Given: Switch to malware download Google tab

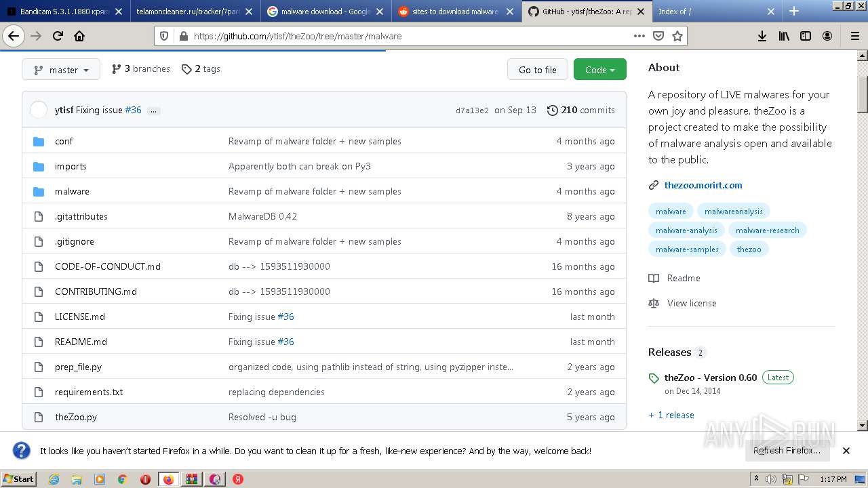Looking at the screenshot, I should 325,12.
